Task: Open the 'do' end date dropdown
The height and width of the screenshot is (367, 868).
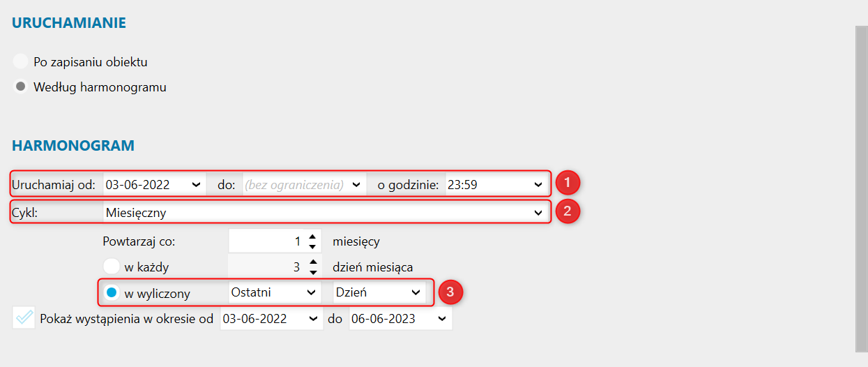Action: [356, 185]
